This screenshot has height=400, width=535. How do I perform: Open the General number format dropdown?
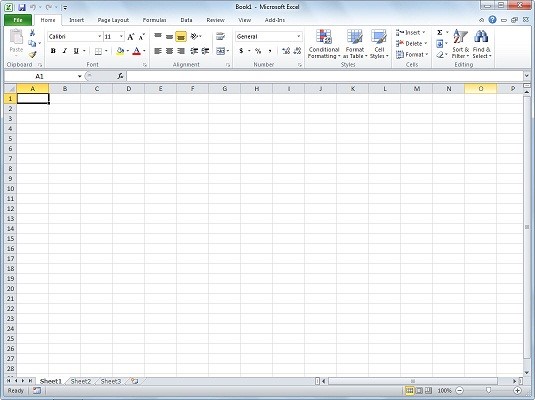[299, 37]
